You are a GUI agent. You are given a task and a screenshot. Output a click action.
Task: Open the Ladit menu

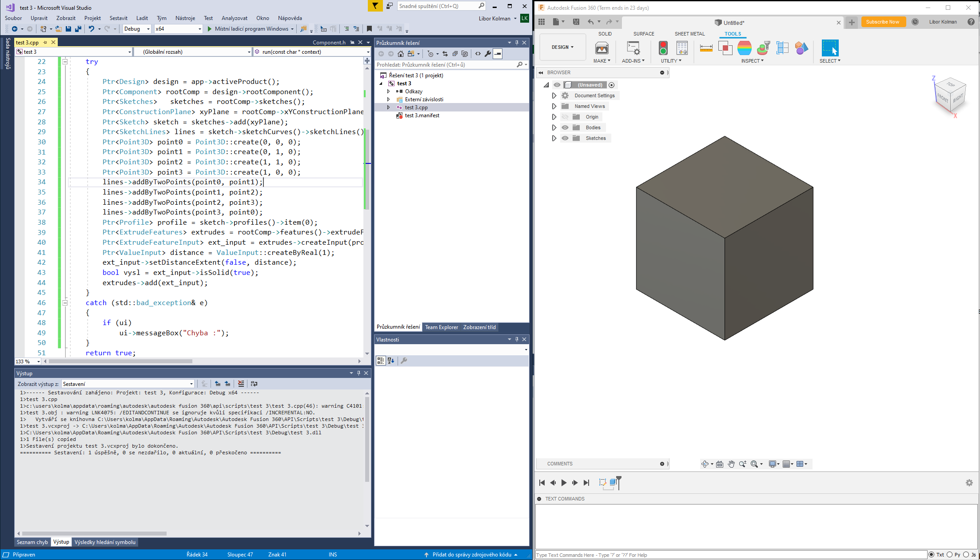click(x=142, y=18)
